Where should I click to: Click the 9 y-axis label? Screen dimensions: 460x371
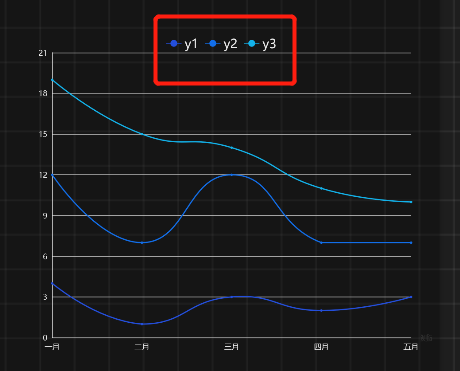point(45,216)
